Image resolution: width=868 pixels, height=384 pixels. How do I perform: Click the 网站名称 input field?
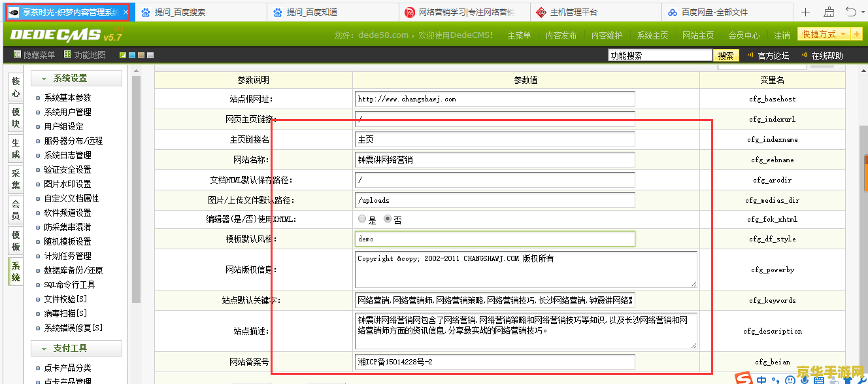click(495, 159)
